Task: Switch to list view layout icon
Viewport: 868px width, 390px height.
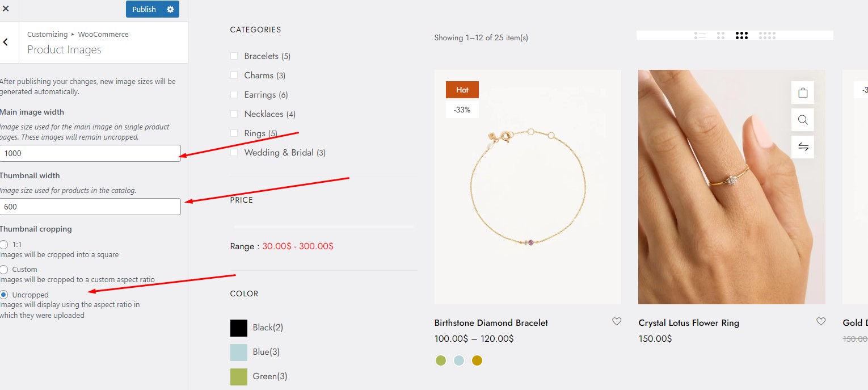Action: coord(700,35)
